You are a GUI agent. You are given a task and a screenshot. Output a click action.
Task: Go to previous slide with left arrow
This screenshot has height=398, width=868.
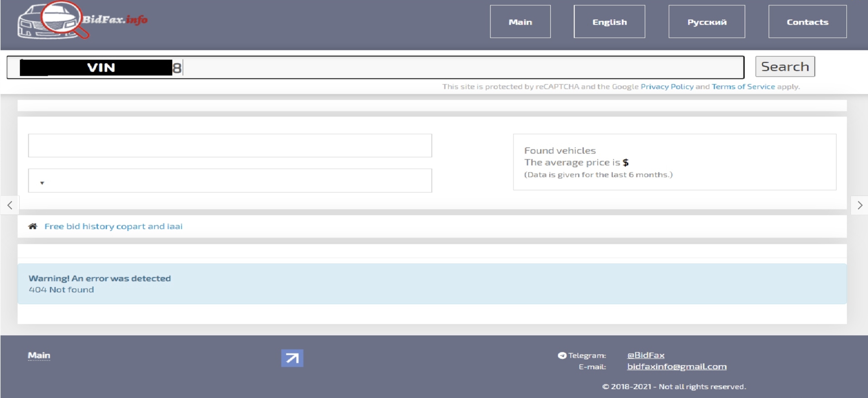[x=10, y=205]
